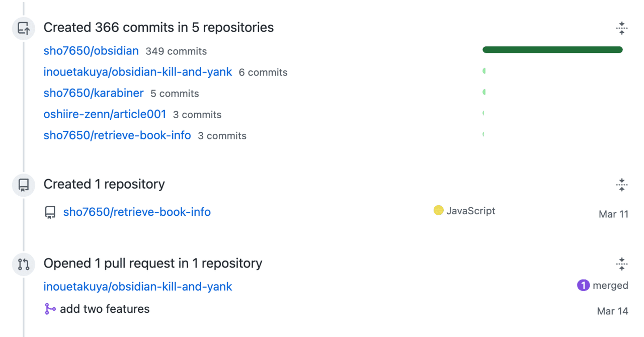
Task: Open the add two features pull request
Action: tap(104, 308)
